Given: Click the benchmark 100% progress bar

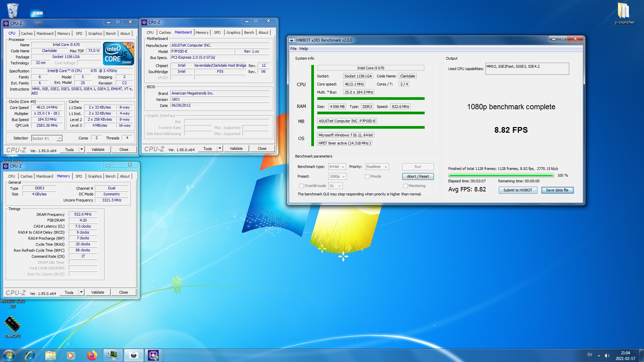Looking at the screenshot, I should pyautogui.click(x=501, y=175).
